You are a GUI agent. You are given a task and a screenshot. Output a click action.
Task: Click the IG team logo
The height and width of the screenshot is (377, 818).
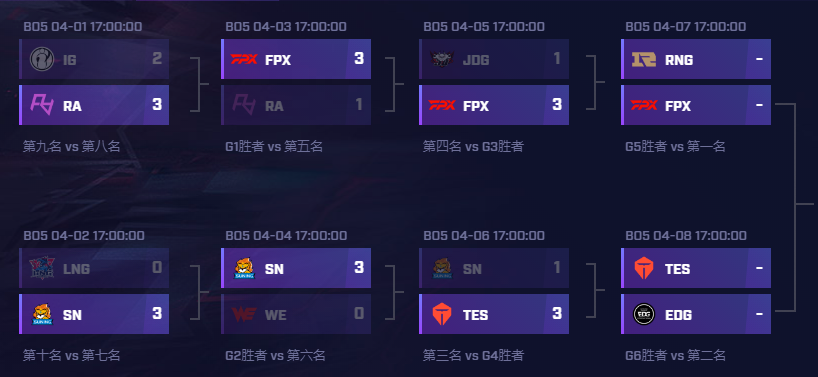[42, 59]
